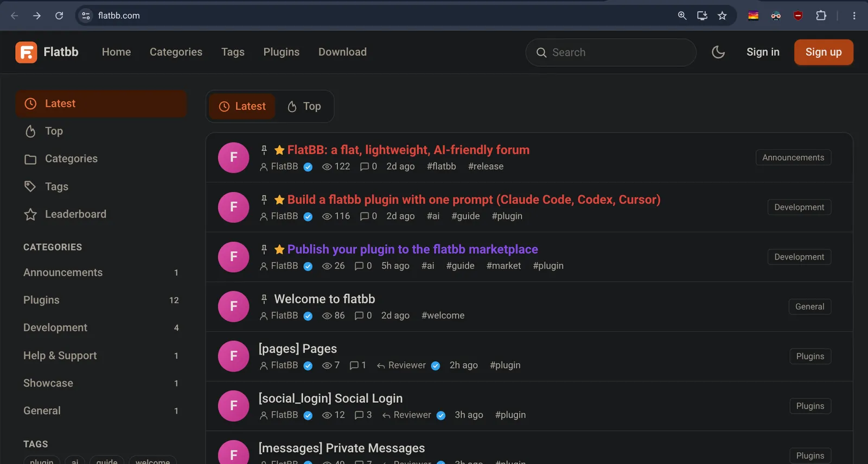
Task: Click the General badge on Welcome topic
Action: click(810, 307)
